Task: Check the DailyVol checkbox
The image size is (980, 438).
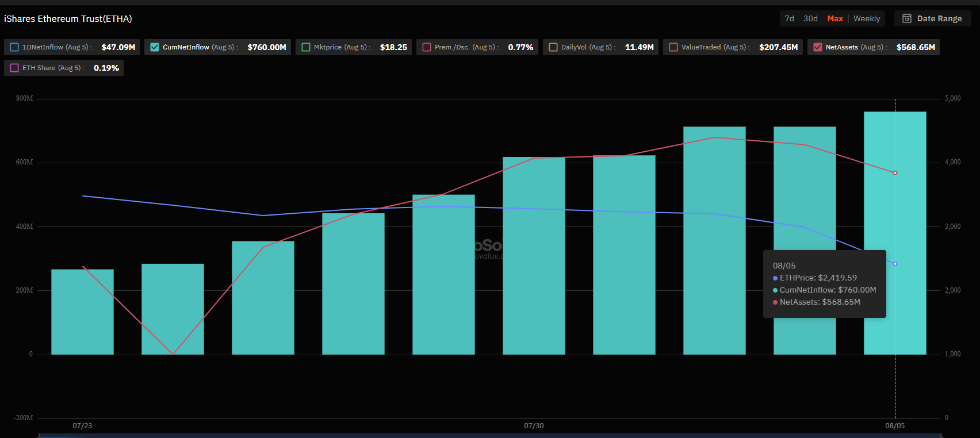Action: [553, 47]
